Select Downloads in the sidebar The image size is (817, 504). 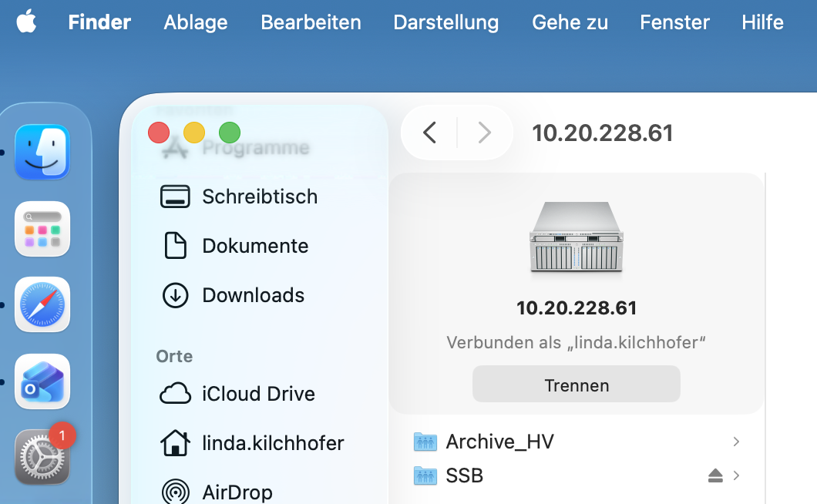(253, 295)
